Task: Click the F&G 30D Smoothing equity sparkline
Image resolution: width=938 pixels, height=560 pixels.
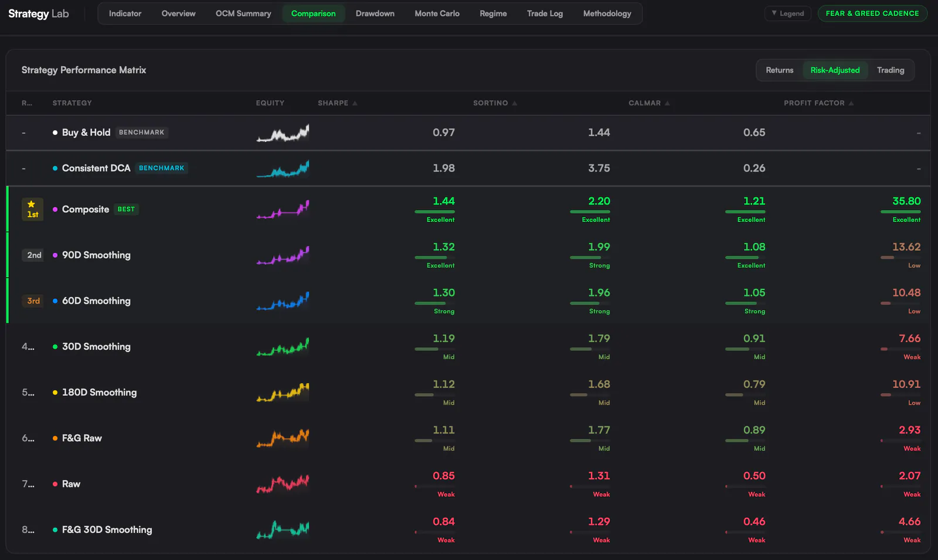Action: coord(283,530)
